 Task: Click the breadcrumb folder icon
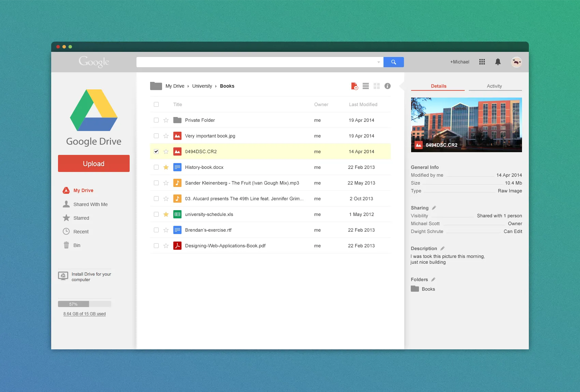(156, 86)
